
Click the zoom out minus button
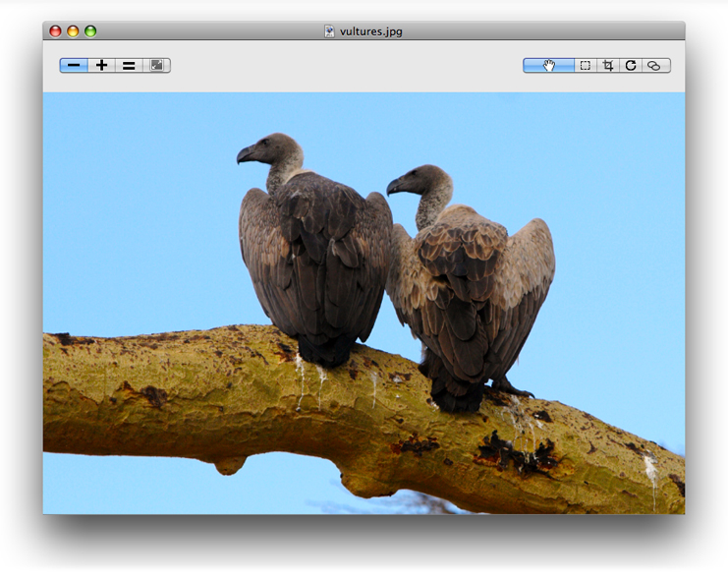74,66
